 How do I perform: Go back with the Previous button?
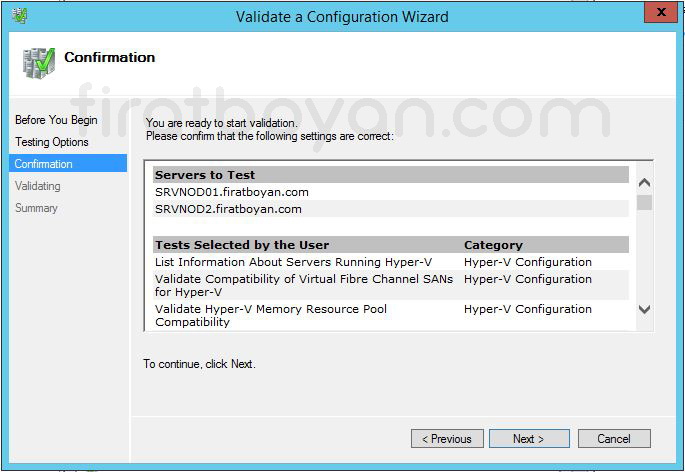446,439
